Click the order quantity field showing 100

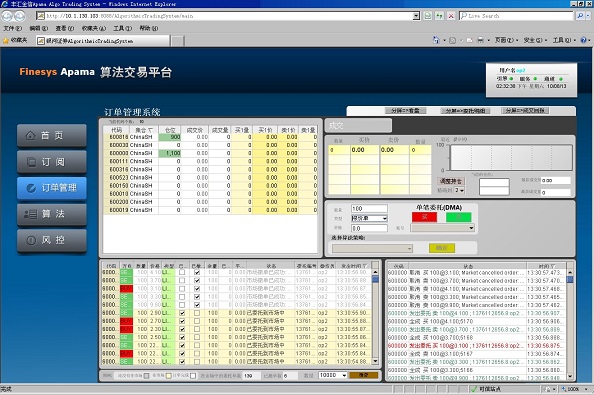pyautogui.click(x=369, y=208)
